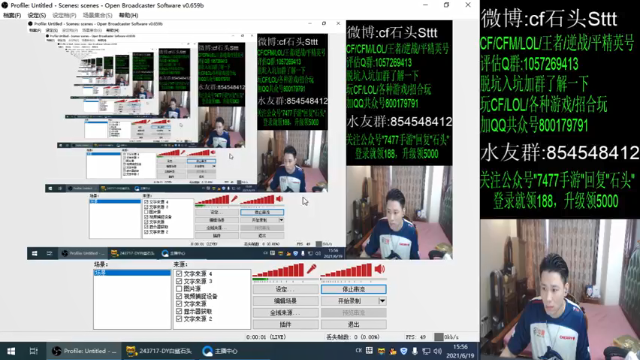Viewport: 640px width, 360px height.
Task: Open the Windows Start menu
Action: coord(11,351)
